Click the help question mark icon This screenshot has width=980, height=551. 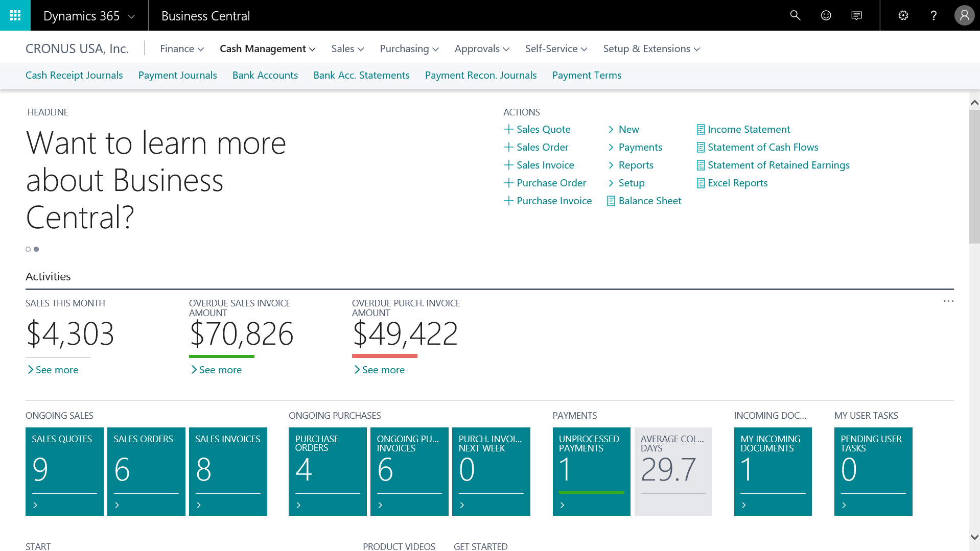tap(934, 15)
